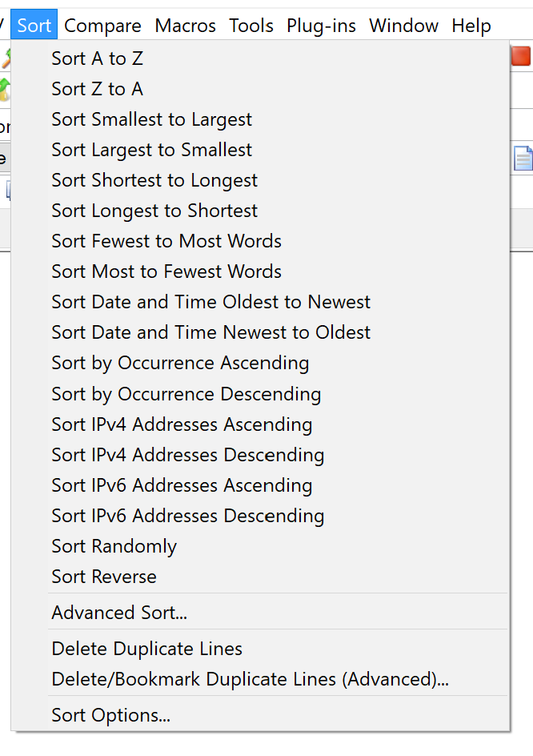Select Sort Z to A
Viewport: 533px width, 756px height.
(x=260, y=89)
